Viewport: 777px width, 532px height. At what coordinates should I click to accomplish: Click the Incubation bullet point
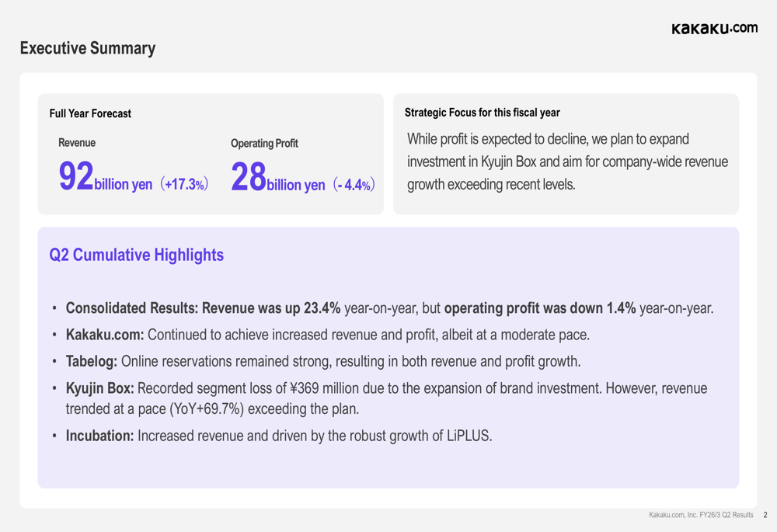click(278, 436)
